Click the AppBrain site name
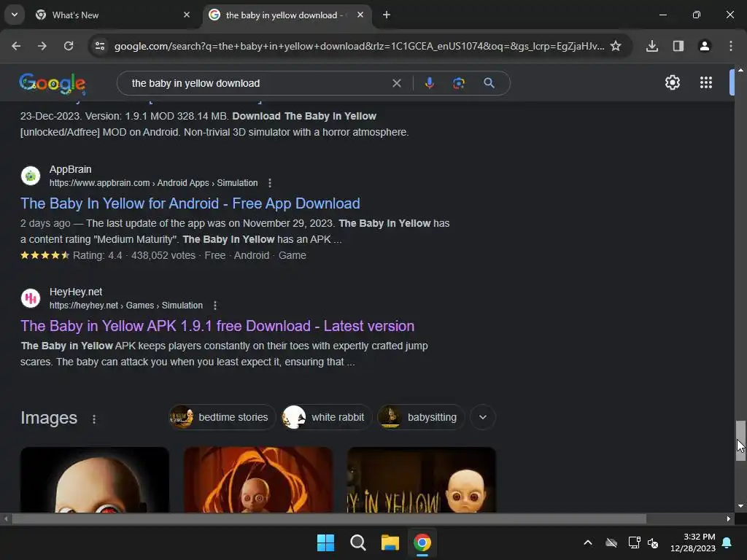The height and width of the screenshot is (560, 747). pos(71,169)
